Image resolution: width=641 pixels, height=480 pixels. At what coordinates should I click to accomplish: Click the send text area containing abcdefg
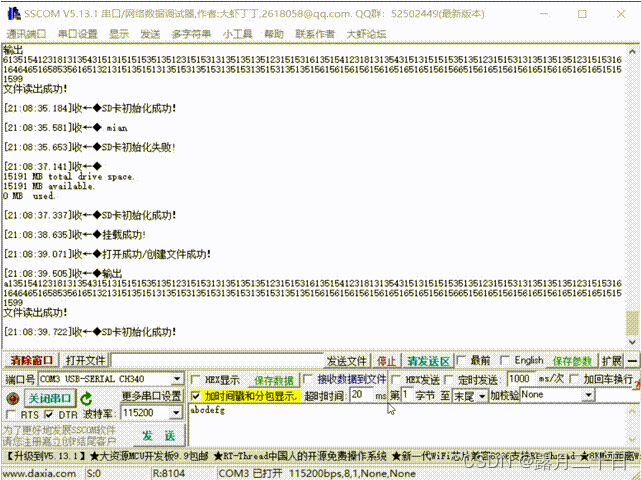[x=407, y=424]
